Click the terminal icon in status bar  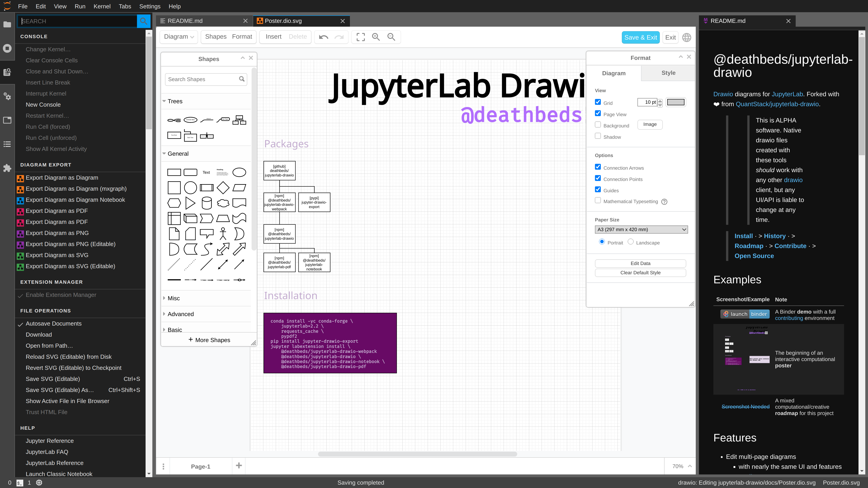pos(20,483)
